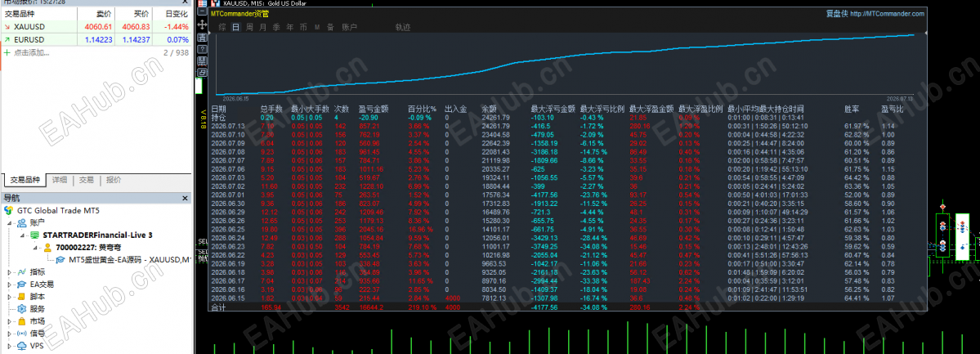Collapse the 700002227 account node
Viewport: 980px width, 354px height.
tap(36, 248)
